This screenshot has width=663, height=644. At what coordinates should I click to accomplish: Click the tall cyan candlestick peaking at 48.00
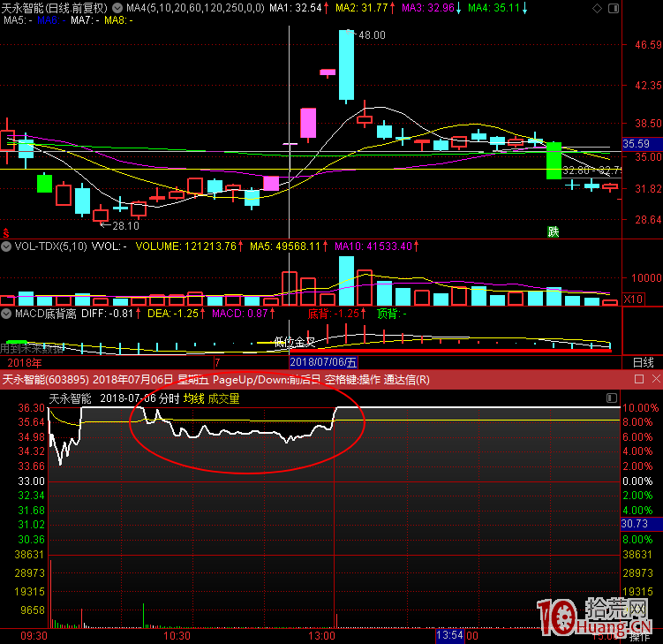click(347, 65)
